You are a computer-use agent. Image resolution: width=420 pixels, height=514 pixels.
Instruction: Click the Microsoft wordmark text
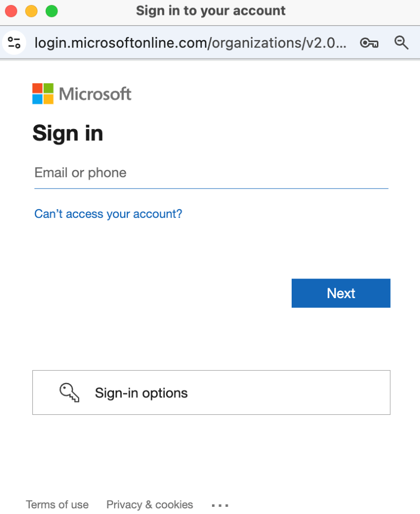point(95,94)
